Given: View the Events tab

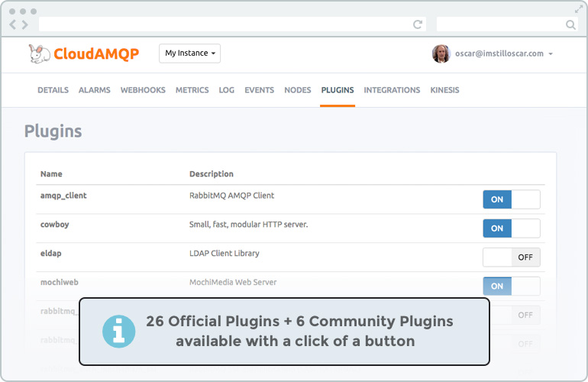Looking at the screenshot, I should point(259,90).
